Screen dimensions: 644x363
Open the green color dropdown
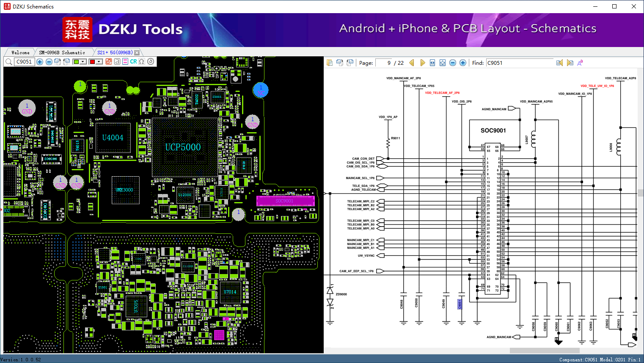click(83, 62)
